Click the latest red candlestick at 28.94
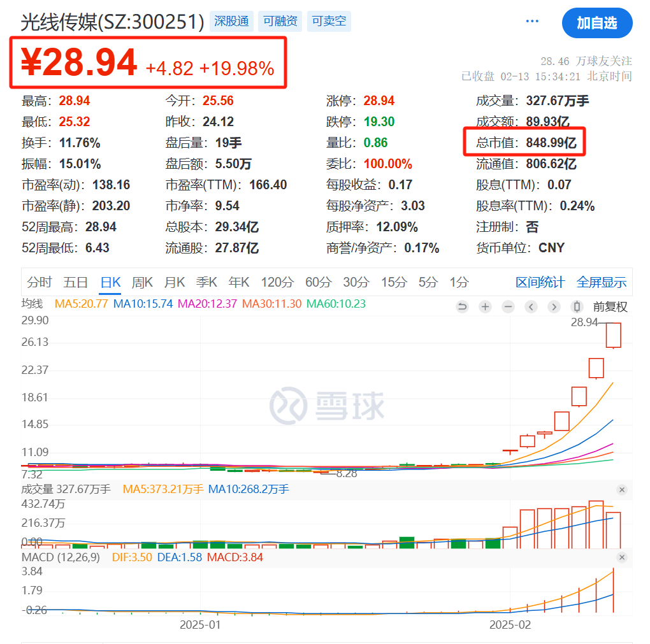 [613, 335]
